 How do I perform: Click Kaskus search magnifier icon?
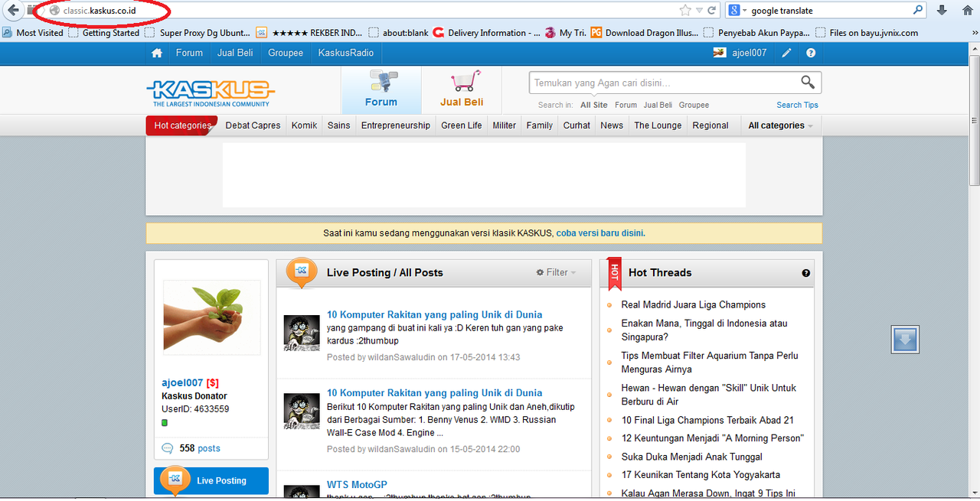click(808, 82)
